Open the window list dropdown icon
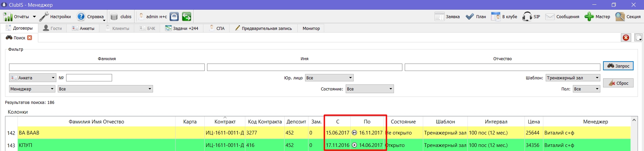The height and width of the screenshot is (151, 644). pos(638,38)
